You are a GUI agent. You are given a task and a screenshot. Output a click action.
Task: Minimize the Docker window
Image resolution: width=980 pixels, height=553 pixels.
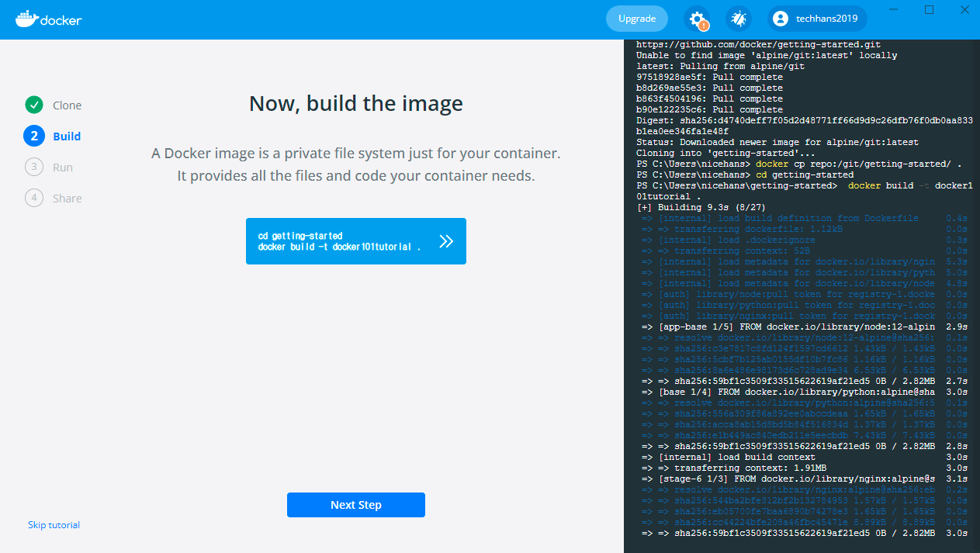894,9
